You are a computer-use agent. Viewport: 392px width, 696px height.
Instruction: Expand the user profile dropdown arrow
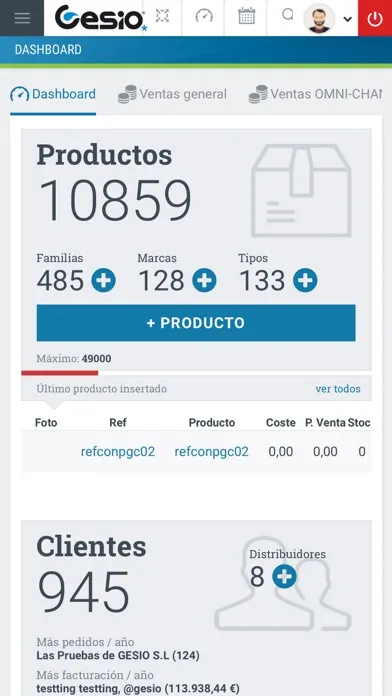click(x=348, y=19)
